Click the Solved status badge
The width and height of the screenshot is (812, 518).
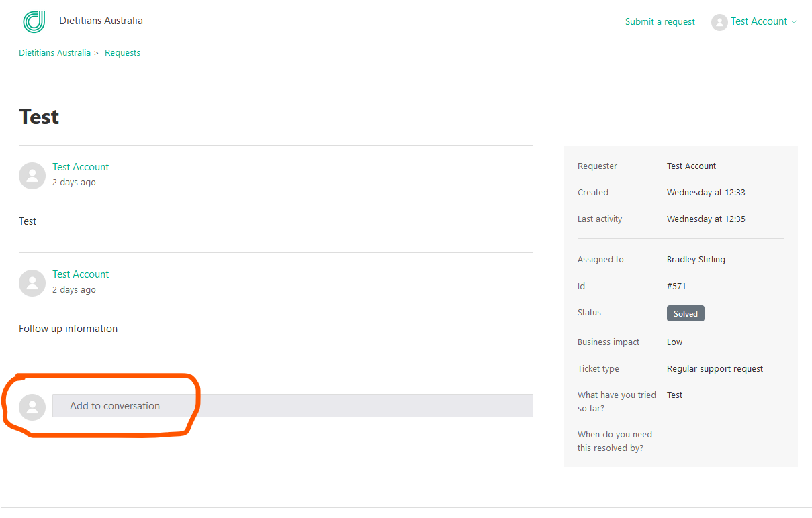(685, 314)
